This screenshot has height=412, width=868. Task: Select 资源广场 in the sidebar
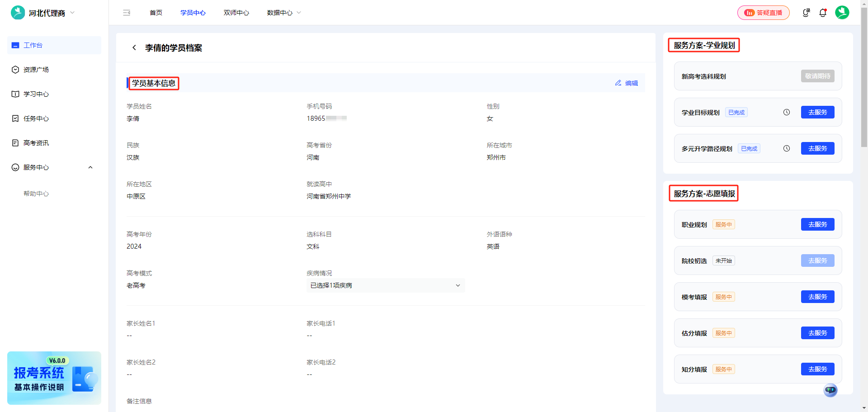pyautogui.click(x=36, y=69)
